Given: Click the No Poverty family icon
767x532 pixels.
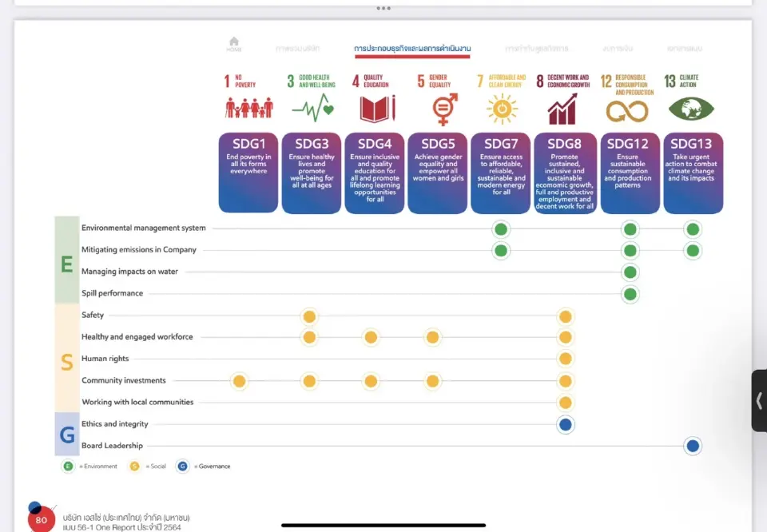Looking at the screenshot, I should 249,108.
